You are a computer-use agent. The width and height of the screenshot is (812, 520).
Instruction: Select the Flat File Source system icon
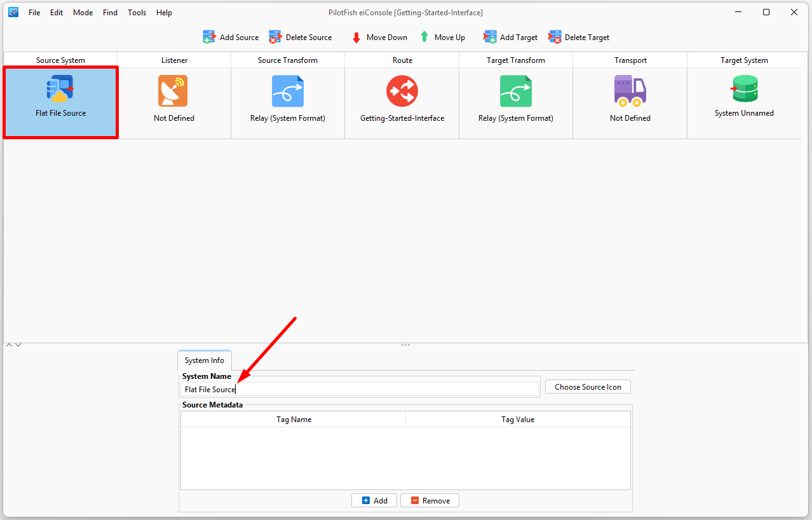60,89
